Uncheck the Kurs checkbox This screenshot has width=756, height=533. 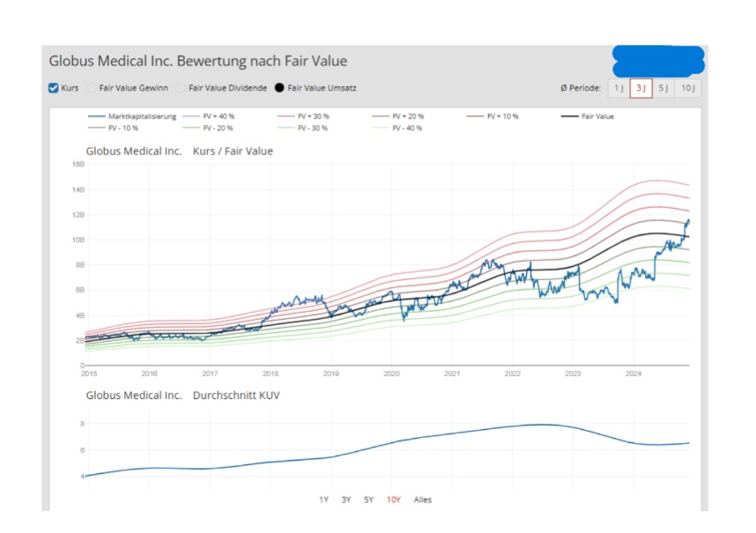pyautogui.click(x=54, y=88)
